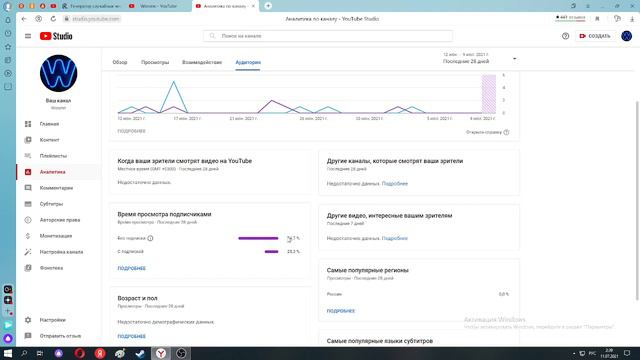Switch to the Генератор случайных browser tab
The height and width of the screenshot is (360, 640).
92,6
